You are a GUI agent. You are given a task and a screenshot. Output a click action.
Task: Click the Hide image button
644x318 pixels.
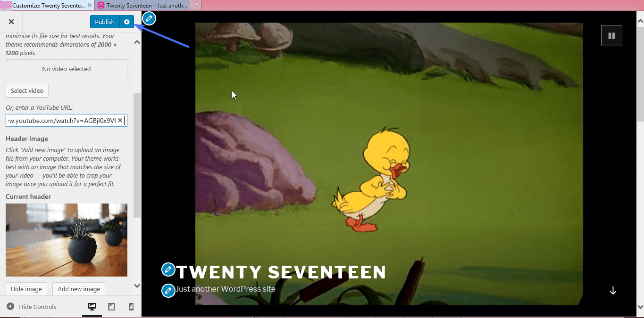click(x=26, y=289)
